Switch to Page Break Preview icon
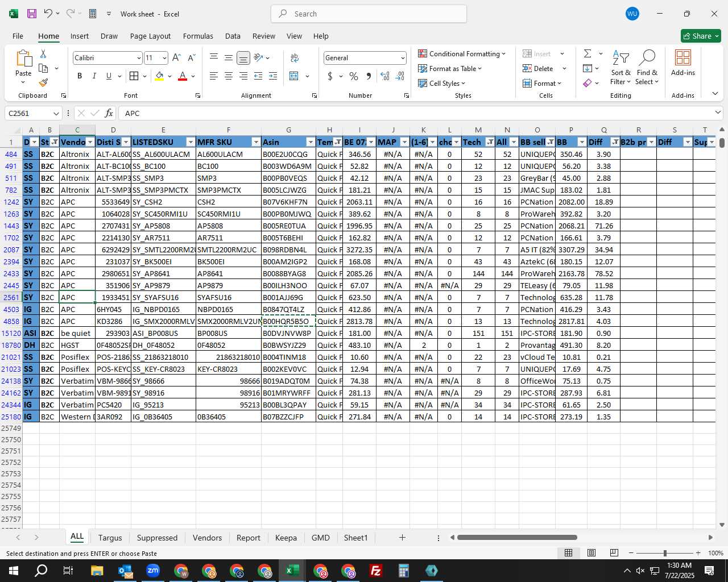Image resolution: width=728 pixels, height=582 pixels. [614, 553]
